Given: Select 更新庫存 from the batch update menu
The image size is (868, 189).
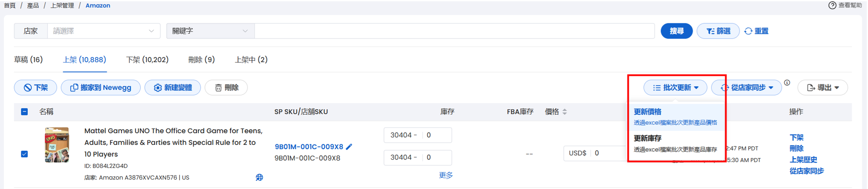Looking at the screenshot, I should 676,143.
